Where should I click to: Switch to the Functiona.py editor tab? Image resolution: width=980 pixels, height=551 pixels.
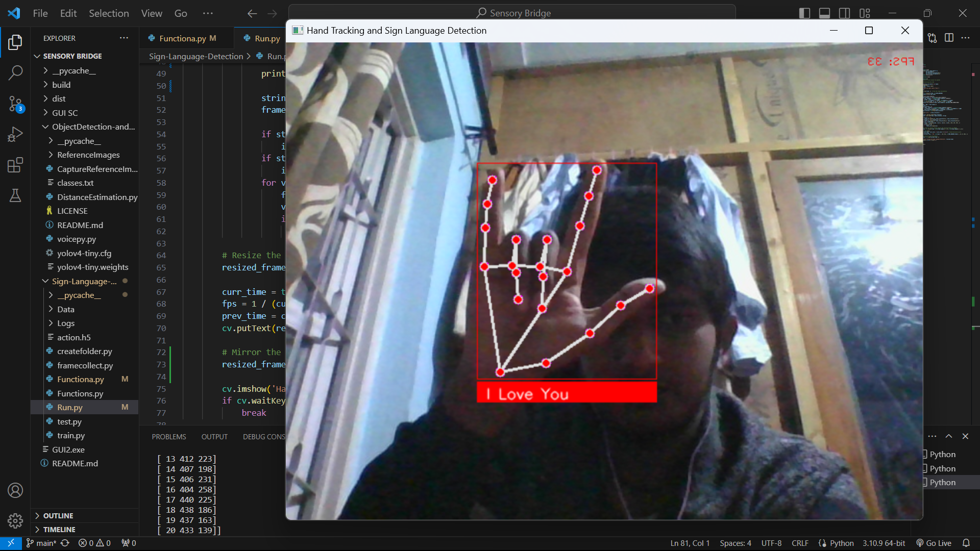click(x=185, y=38)
